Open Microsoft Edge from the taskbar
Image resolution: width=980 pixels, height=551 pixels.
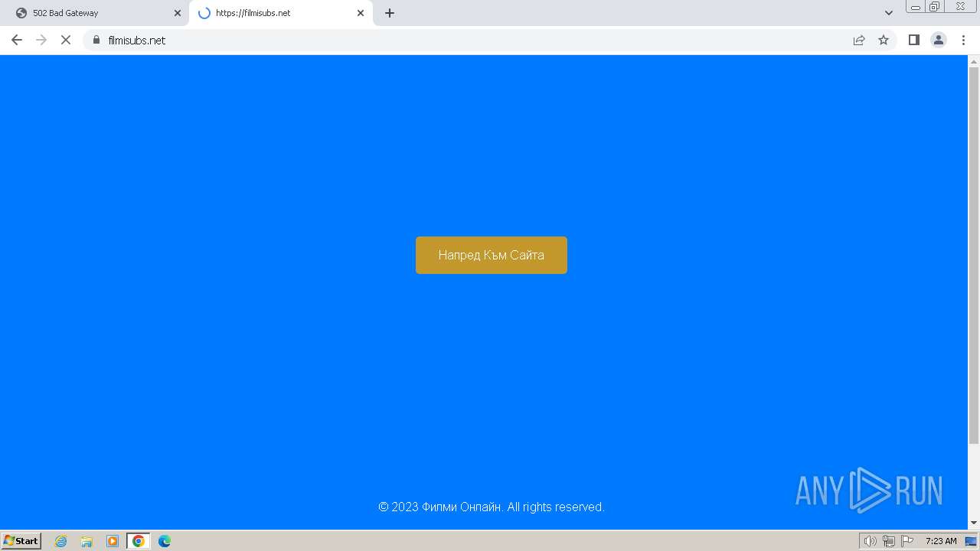(165, 541)
